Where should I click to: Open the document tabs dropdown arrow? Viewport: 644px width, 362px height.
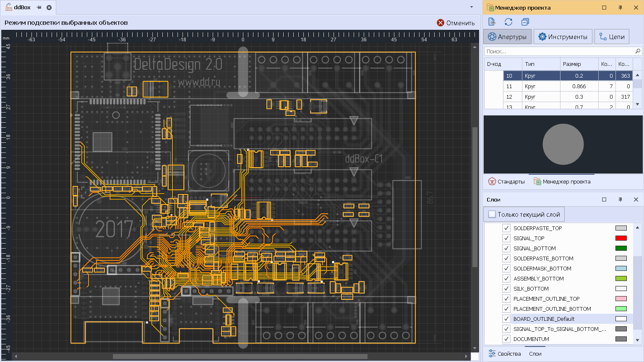click(472, 7)
